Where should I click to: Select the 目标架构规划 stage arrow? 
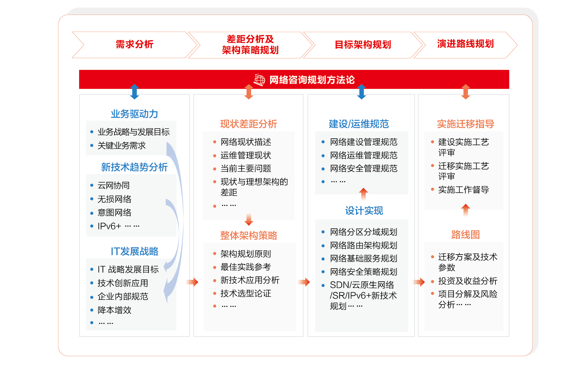coord(363,45)
